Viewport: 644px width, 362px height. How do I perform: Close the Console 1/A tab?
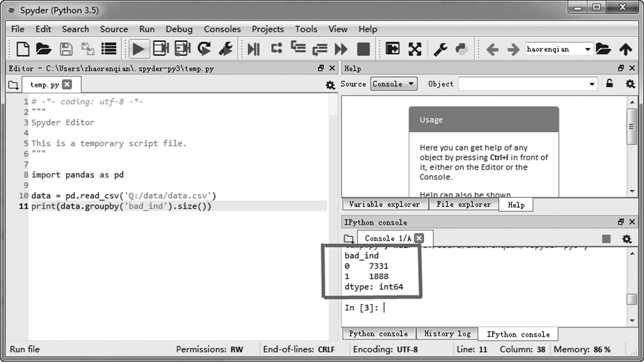[419, 238]
